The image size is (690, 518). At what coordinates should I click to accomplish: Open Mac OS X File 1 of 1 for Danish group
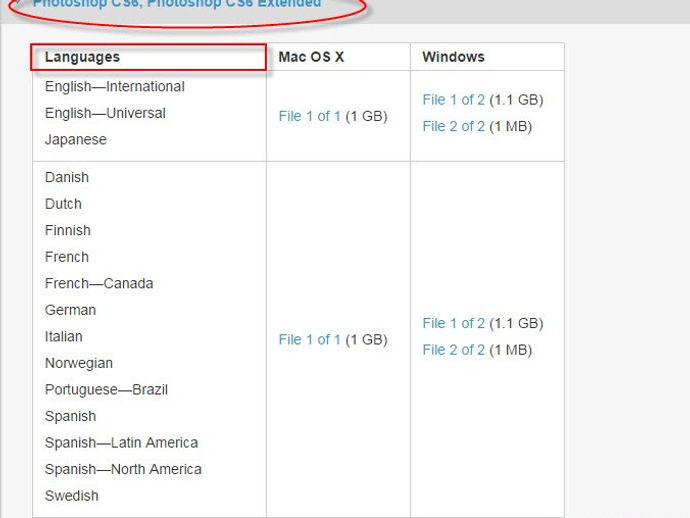click(309, 340)
